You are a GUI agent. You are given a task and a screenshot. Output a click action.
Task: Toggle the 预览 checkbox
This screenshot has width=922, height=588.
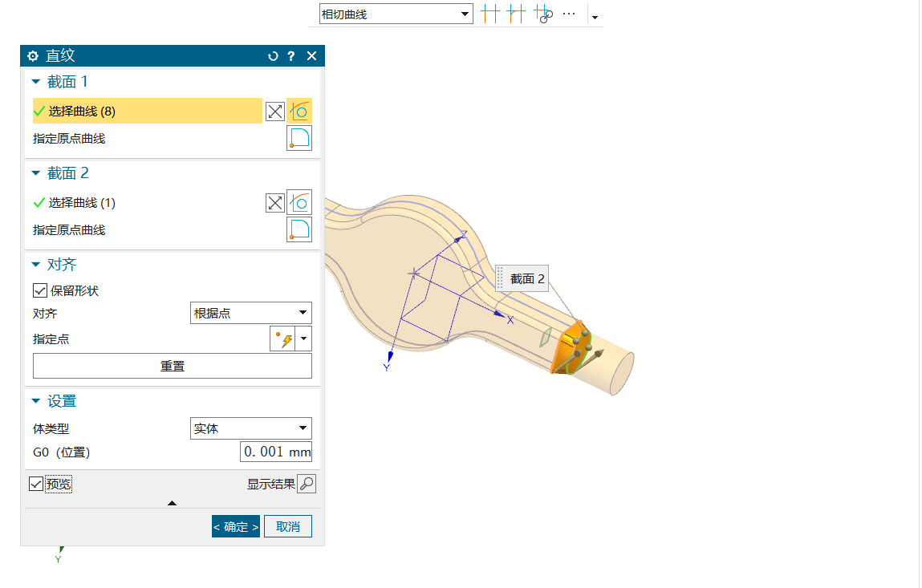pos(36,484)
